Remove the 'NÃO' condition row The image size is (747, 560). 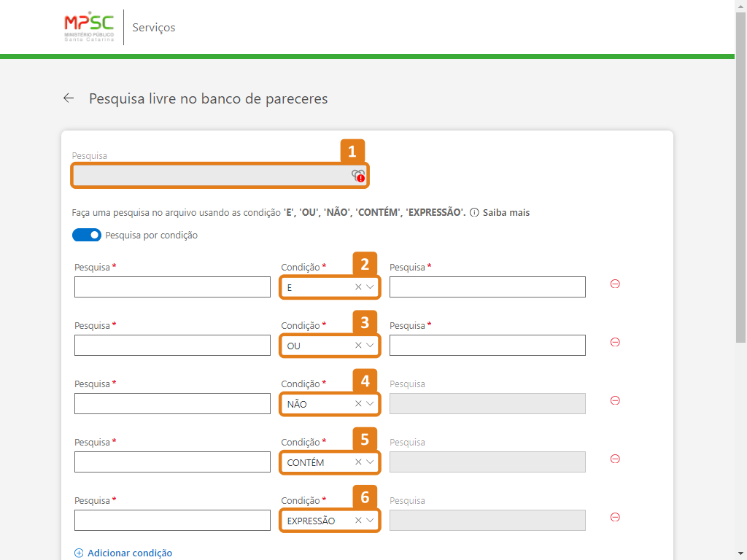click(x=615, y=401)
